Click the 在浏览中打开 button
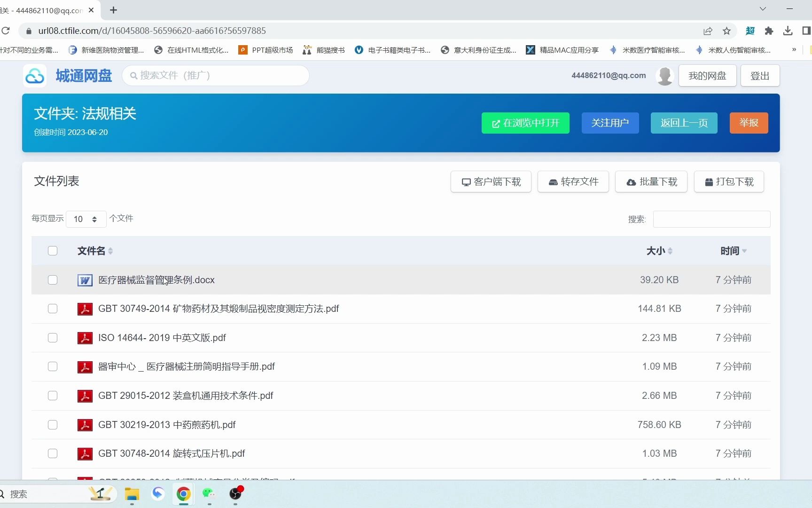 point(525,123)
